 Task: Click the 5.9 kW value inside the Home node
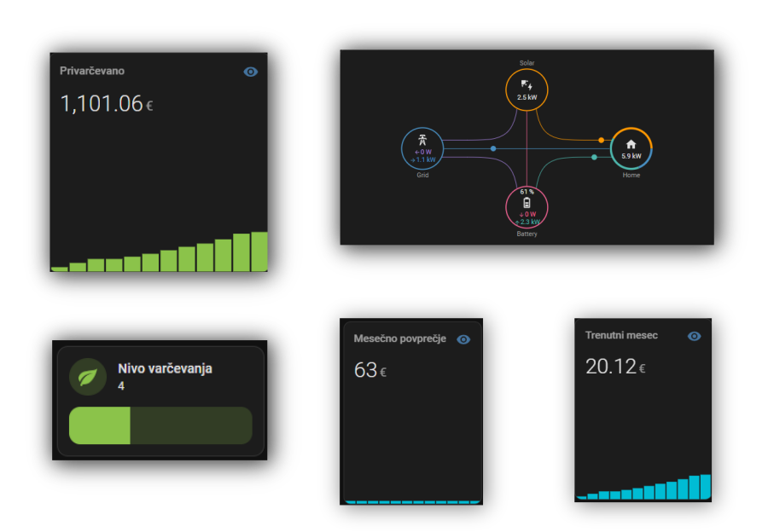pos(631,155)
